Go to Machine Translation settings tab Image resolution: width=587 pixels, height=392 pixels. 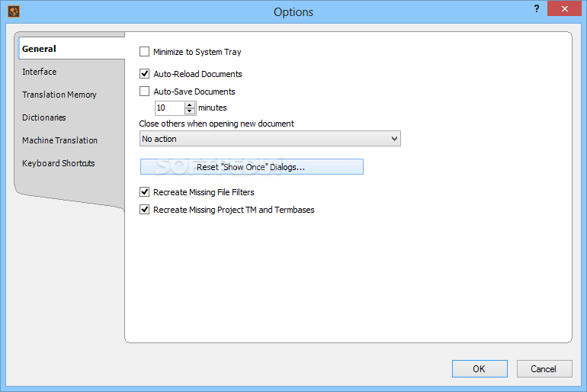click(60, 140)
